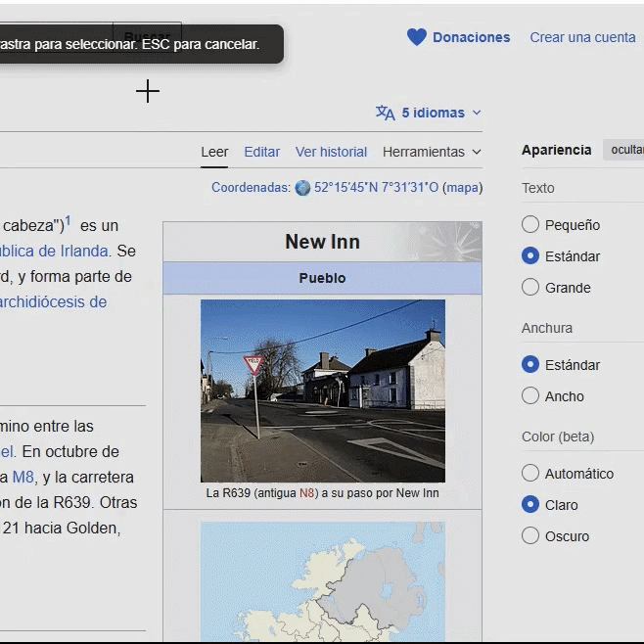Hide the Apariencia panel with ocultar

[x=626, y=150]
